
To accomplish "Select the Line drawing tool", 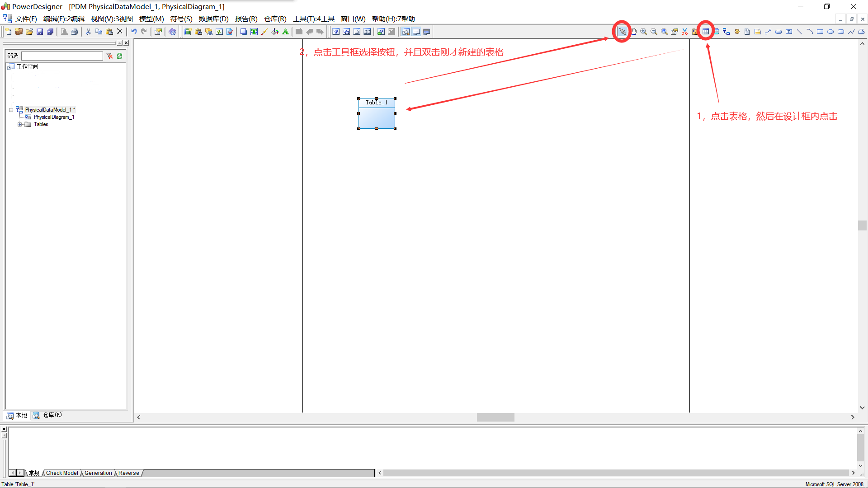I will [x=799, y=32].
